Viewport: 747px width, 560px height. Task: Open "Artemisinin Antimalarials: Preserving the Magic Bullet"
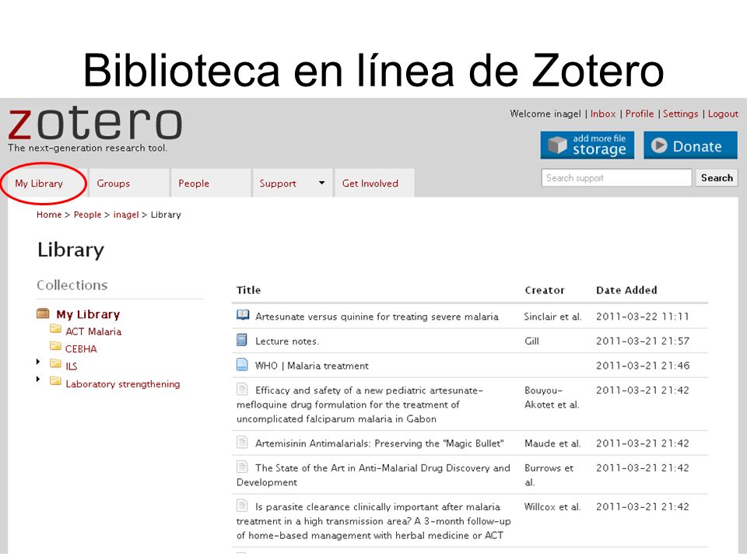coord(380,443)
